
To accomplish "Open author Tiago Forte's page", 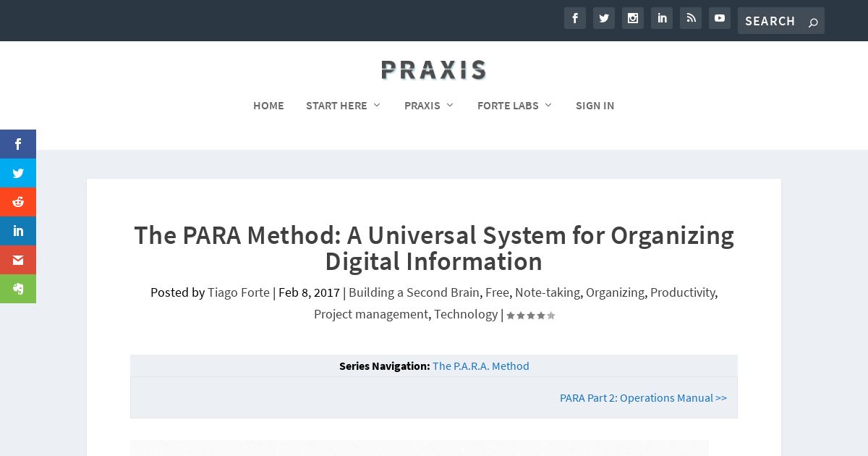I will [239, 292].
